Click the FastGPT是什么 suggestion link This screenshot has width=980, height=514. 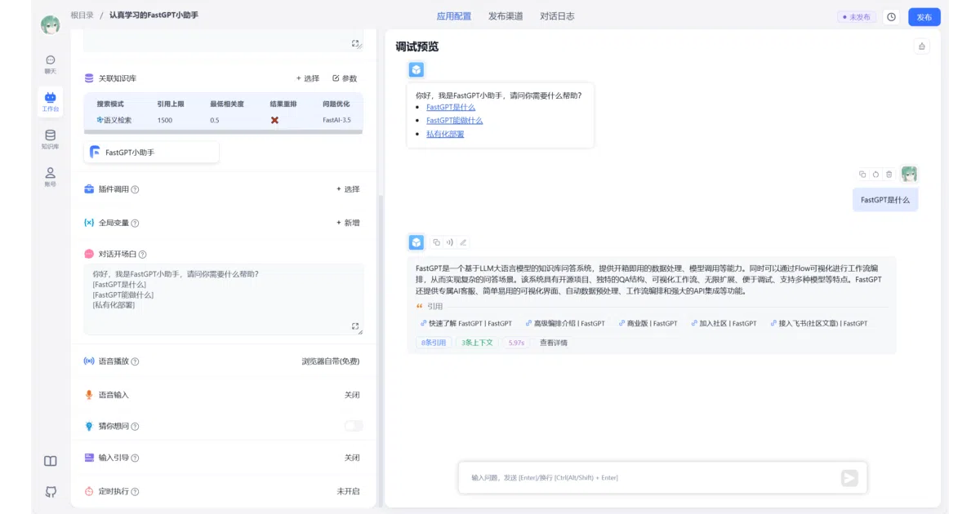pos(451,107)
